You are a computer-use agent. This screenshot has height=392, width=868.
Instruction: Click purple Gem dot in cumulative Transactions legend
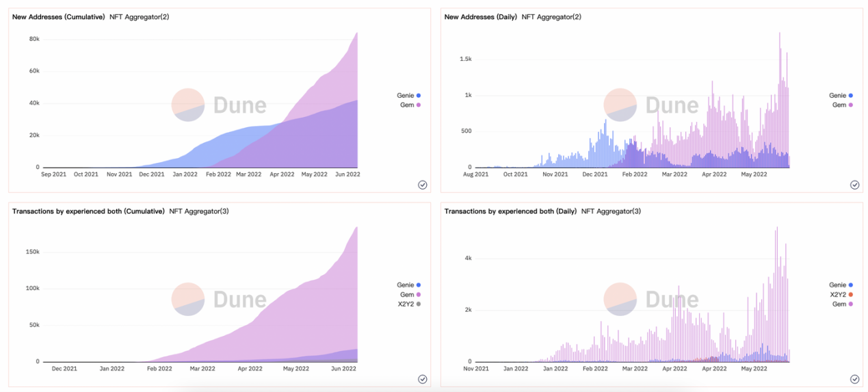418,294
